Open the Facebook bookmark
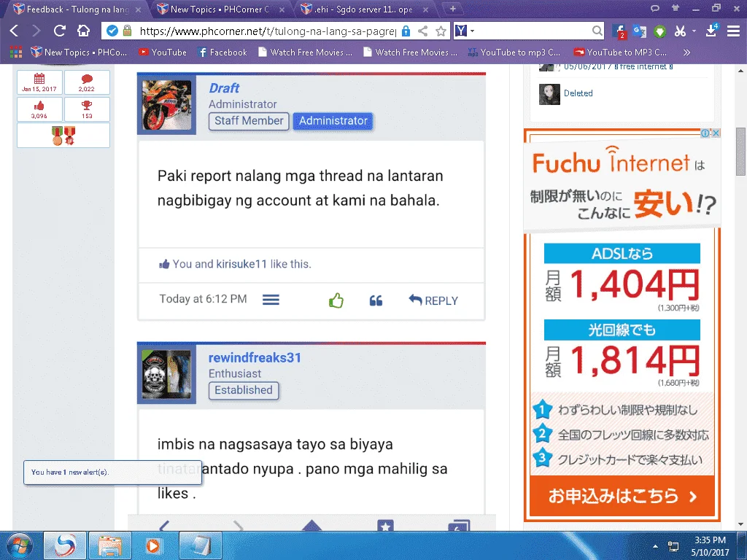Screen dimensions: 747x560 (x=222, y=52)
